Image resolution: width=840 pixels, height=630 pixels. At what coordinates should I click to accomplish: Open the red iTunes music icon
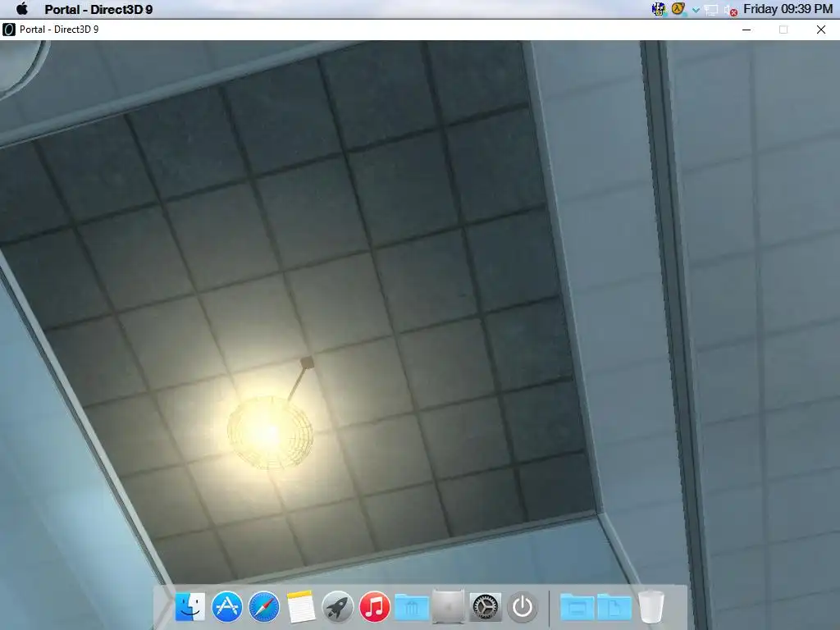[374, 607]
